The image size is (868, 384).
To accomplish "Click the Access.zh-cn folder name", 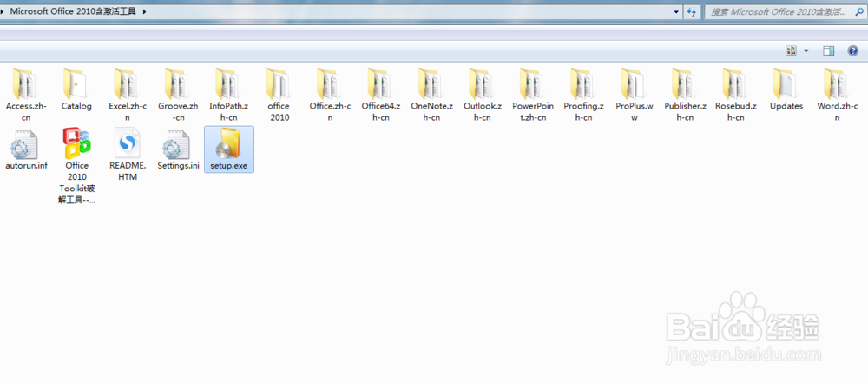I will (26, 111).
